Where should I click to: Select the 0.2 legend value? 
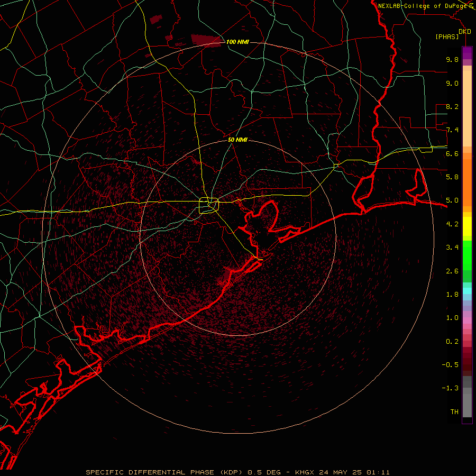(452, 342)
